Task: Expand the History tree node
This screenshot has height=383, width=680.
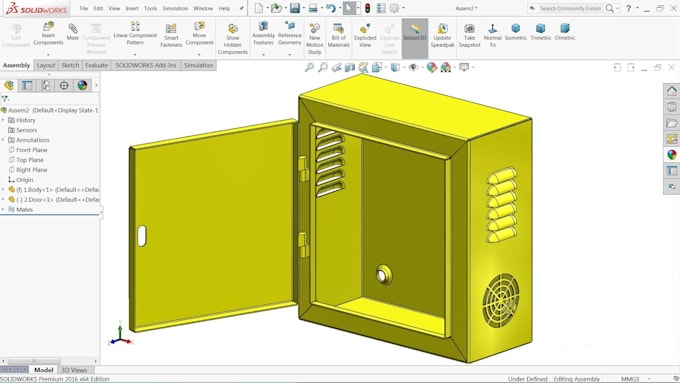Action: (x=3, y=120)
